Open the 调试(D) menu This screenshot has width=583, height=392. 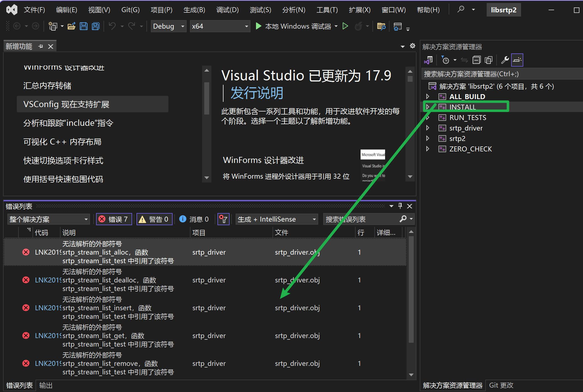pos(227,10)
